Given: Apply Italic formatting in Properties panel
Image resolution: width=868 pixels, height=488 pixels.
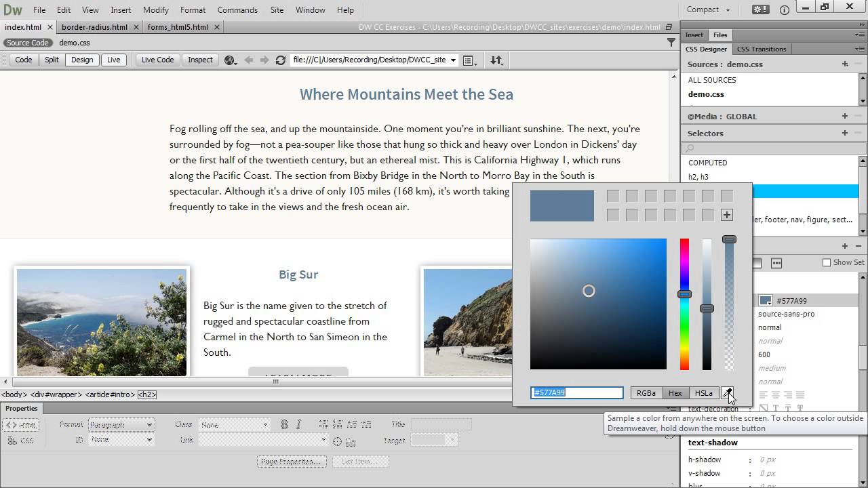Looking at the screenshot, I should tap(298, 424).
